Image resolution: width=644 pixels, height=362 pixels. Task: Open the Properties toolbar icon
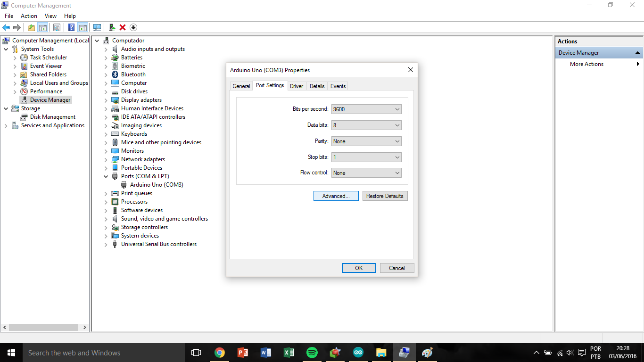pos(57,27)
